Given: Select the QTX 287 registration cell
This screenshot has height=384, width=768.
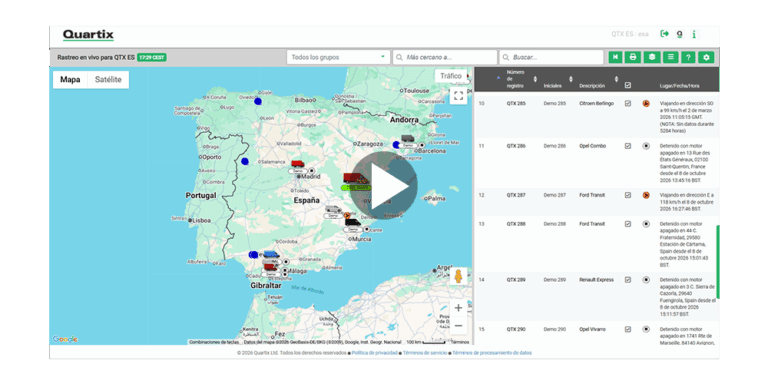Looking at the screenshot, I should point(516,195).
